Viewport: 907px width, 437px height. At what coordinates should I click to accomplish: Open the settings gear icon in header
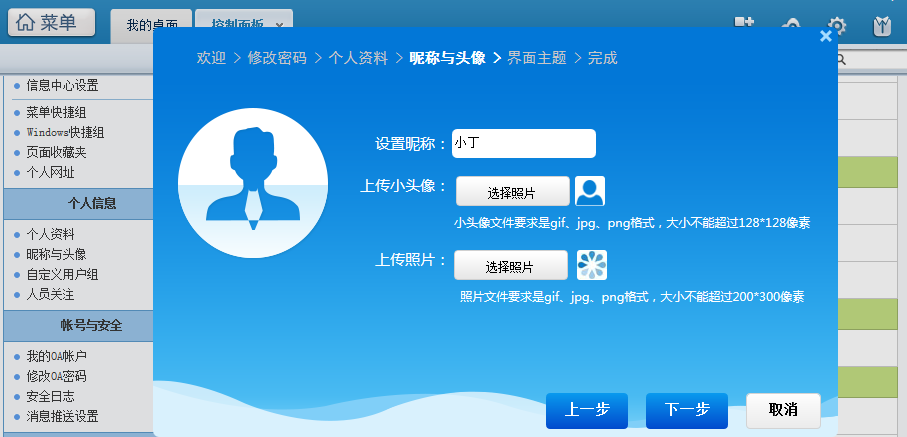837,26
